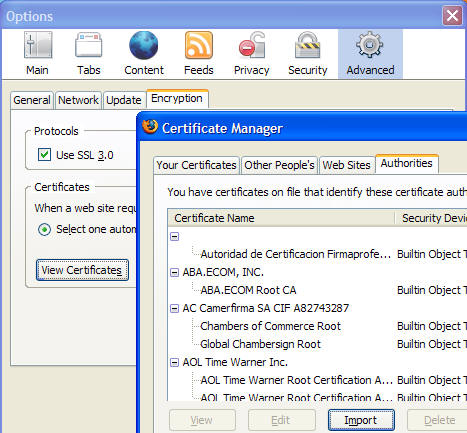Select the 'AOL Time Warner Inc.' group row

235,362
